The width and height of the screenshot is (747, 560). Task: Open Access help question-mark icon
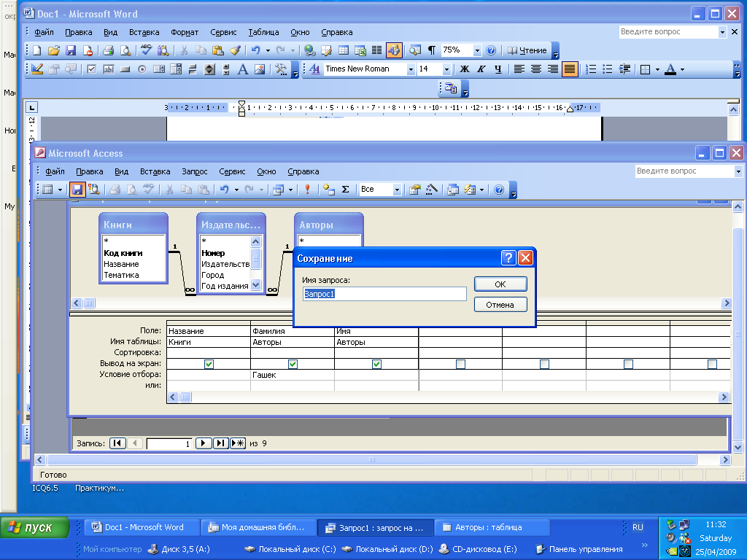[x=499, y=190]
